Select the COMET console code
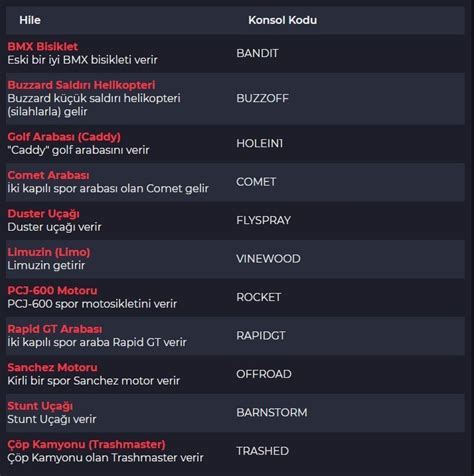 (256, 182)
